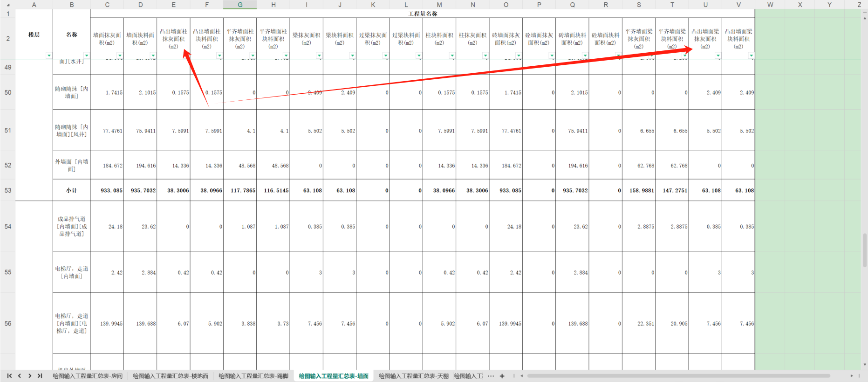Viewport: 868px width, 382px height.
Task: Open the 平齐墙面柱抹灰面积 filter dropdown
Action: click(253, 56)
